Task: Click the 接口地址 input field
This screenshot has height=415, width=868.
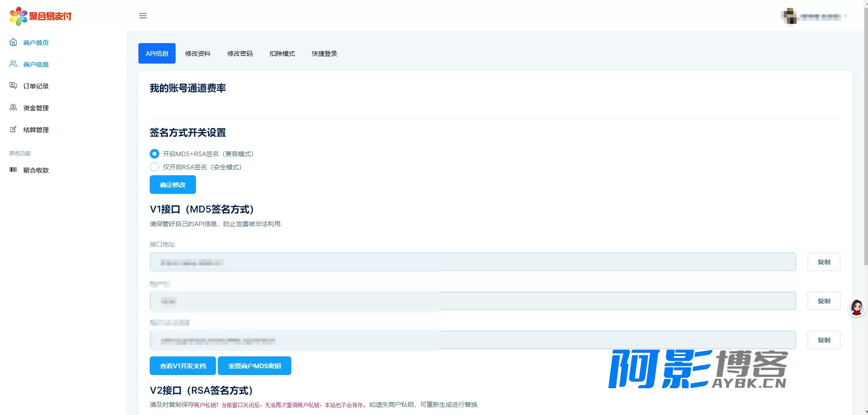Action: tap(473, 262)
